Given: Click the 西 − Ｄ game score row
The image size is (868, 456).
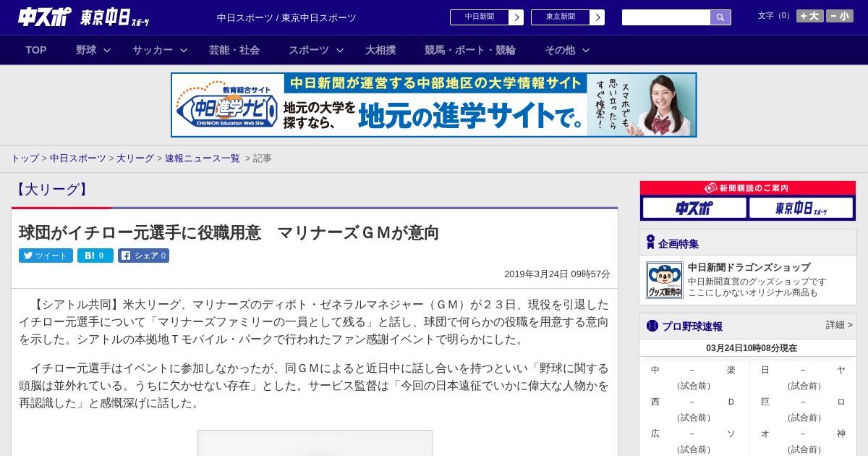Looking at the screenshot, I should (x=693, y=402).
